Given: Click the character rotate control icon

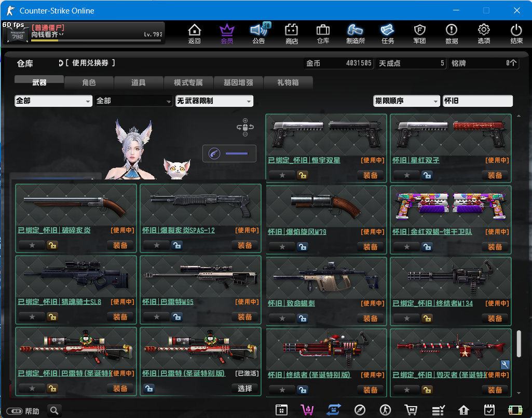Looking at the screenshot, I should pos(245,127).
